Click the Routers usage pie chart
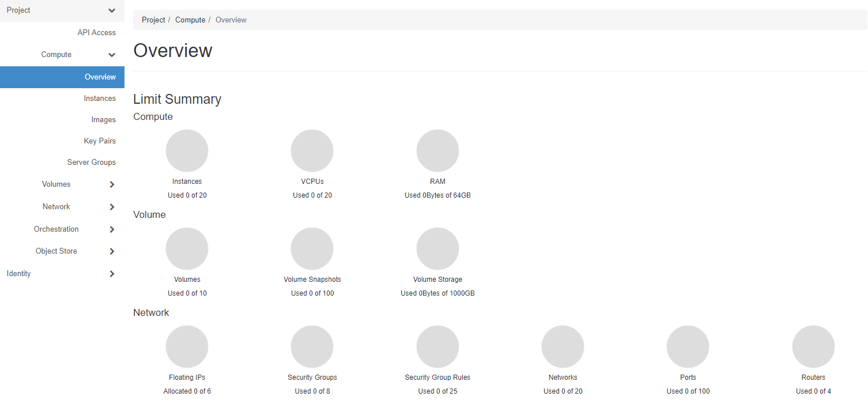 (x=813, y=347)
